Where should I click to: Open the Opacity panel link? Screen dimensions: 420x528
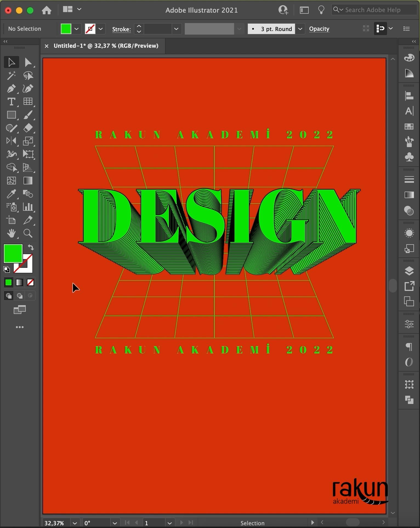(319, 29)
